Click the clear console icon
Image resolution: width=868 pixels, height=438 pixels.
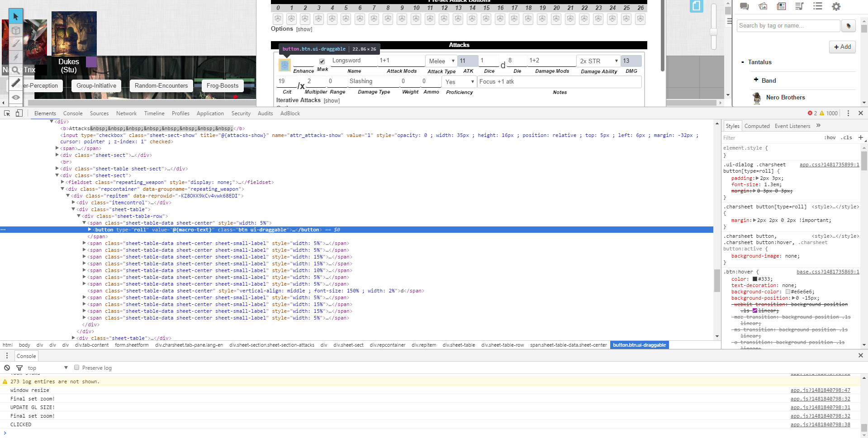(x=7, y=368)
